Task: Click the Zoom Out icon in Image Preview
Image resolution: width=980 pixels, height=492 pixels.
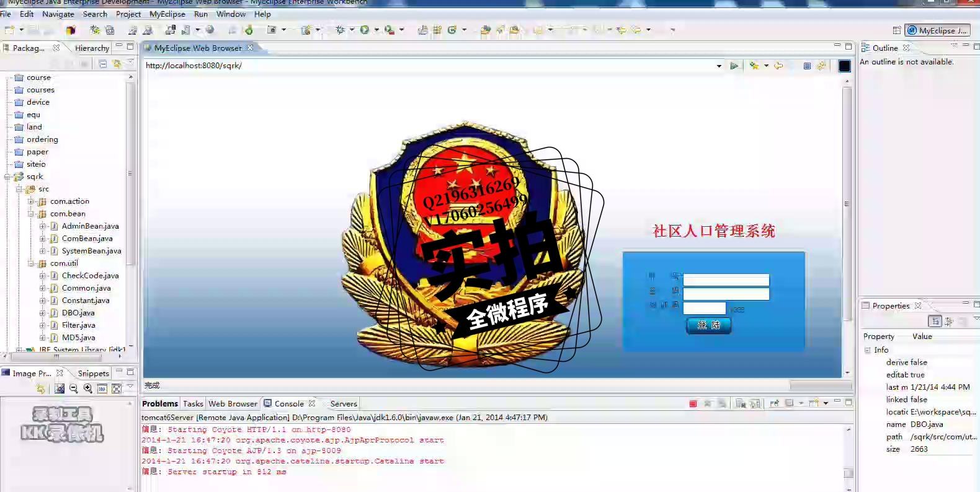Action: point(74,389)
